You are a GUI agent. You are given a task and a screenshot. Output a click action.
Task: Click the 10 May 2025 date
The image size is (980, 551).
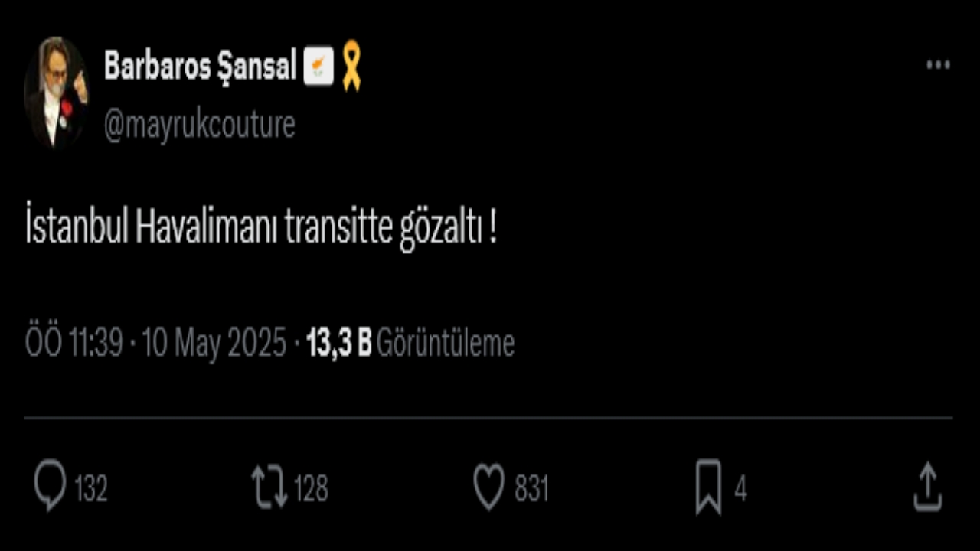[x=214, y=344]
